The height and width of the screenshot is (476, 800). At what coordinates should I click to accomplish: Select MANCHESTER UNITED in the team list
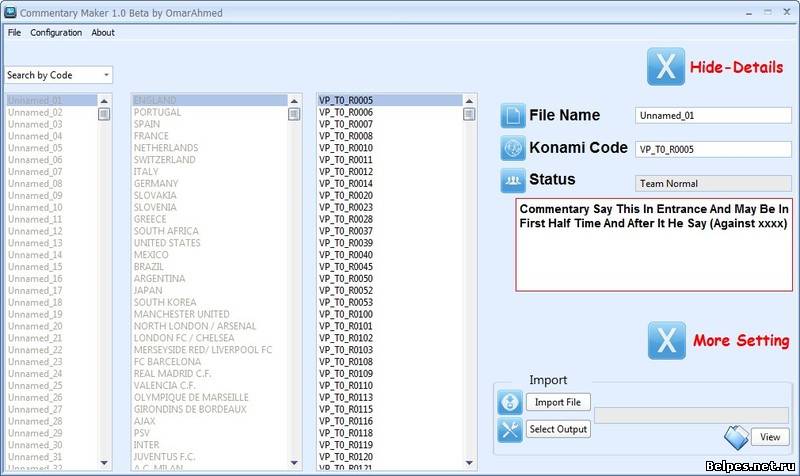pos(210,314)
